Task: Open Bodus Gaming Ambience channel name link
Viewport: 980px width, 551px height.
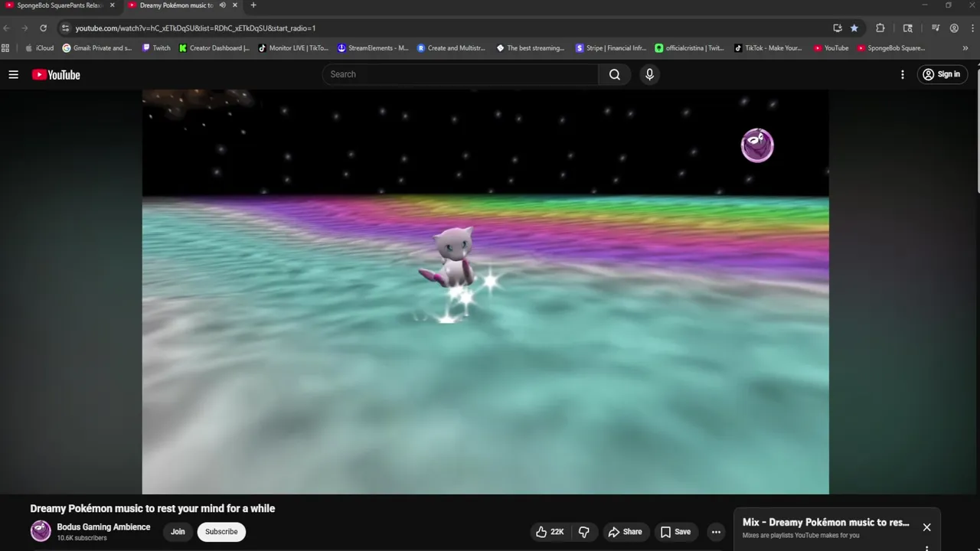Action: [x=103, y=527]
